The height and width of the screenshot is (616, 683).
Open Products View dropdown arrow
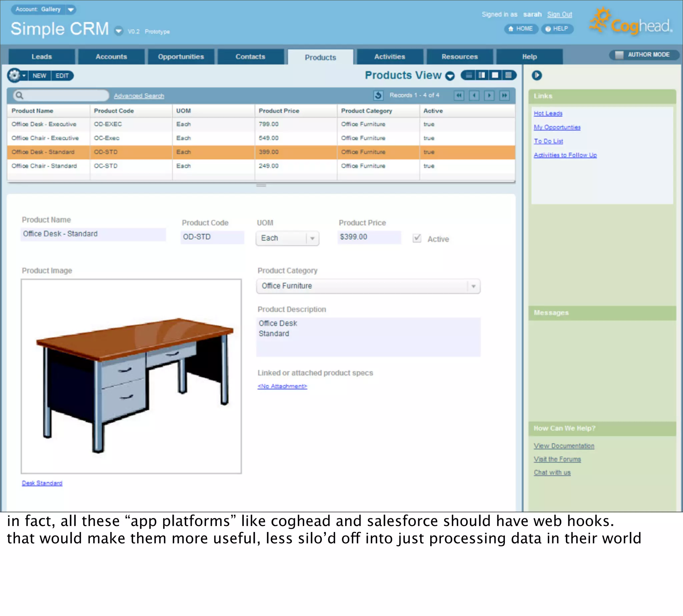450,76
